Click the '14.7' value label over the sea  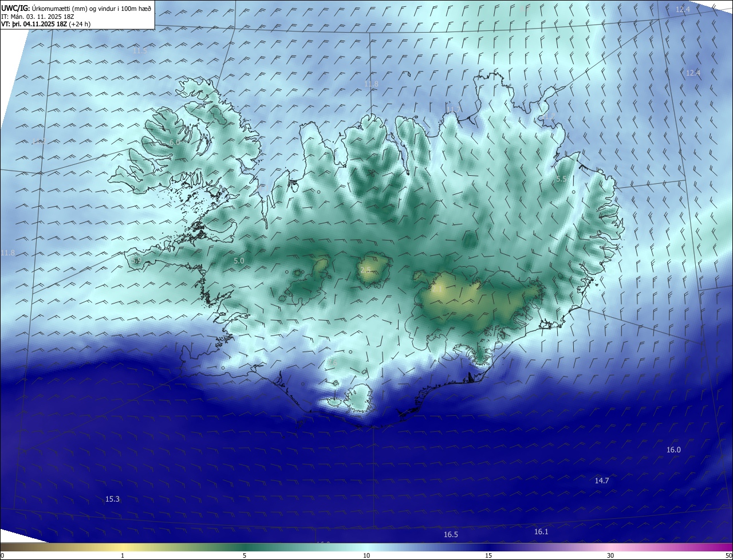pos(602,481)
